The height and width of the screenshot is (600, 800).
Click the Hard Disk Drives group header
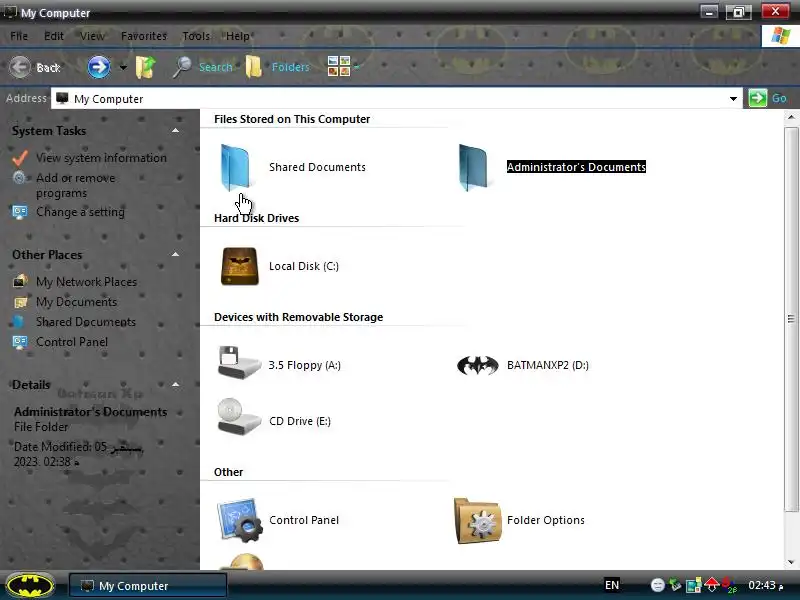pos(257,218)
